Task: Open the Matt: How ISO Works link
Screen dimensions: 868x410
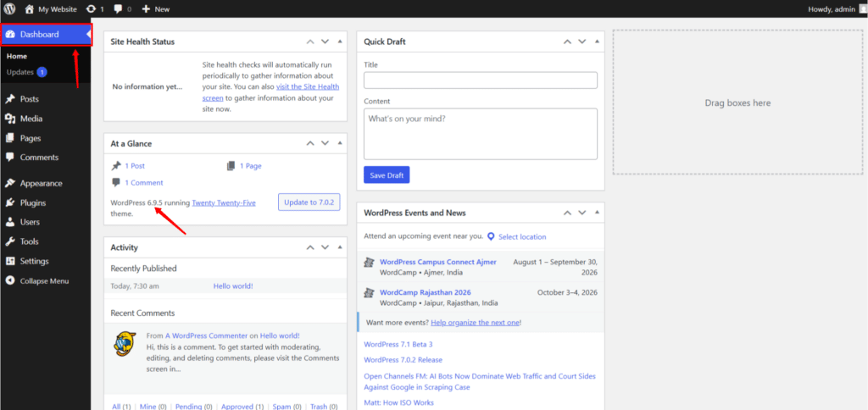Action: [x=398, y=402]
